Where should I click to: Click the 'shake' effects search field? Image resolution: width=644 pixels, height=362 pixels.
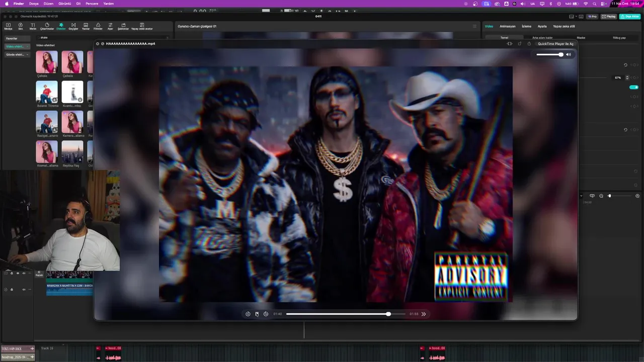click(x=103, y=38)
